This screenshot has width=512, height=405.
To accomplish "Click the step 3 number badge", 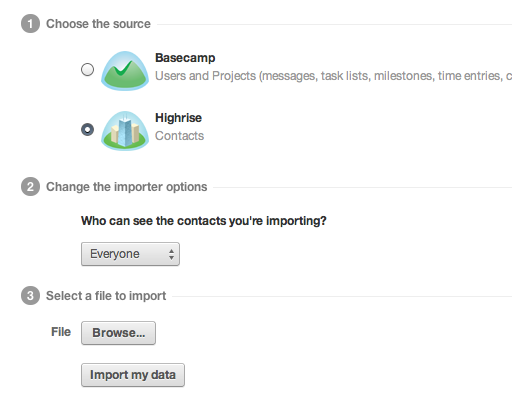I will click(30, 296).
